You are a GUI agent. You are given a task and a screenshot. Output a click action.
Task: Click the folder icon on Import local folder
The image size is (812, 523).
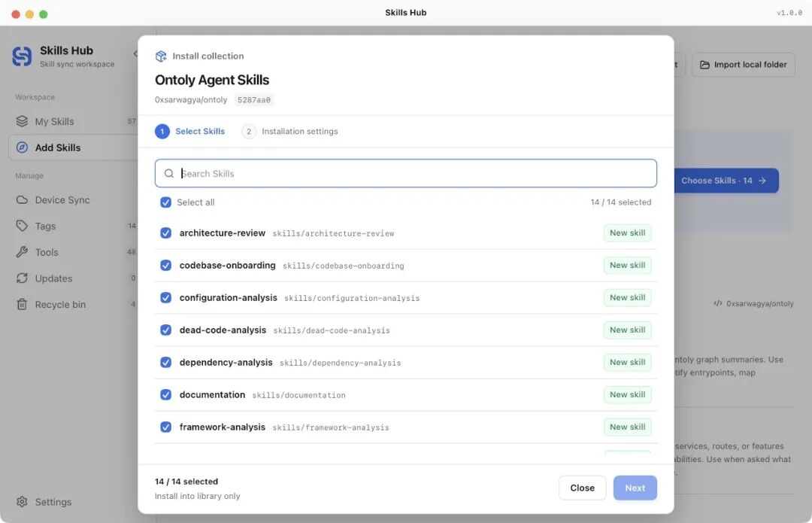pos(704,65)
